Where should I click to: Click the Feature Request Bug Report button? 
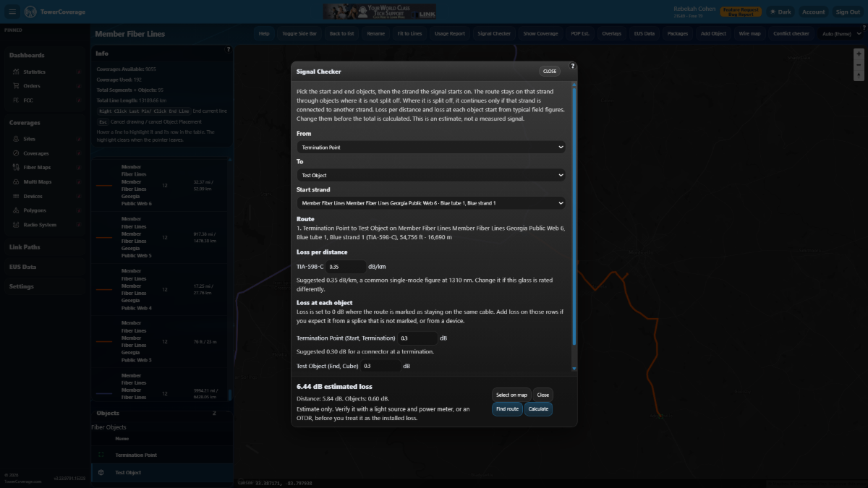coord(741,12)
